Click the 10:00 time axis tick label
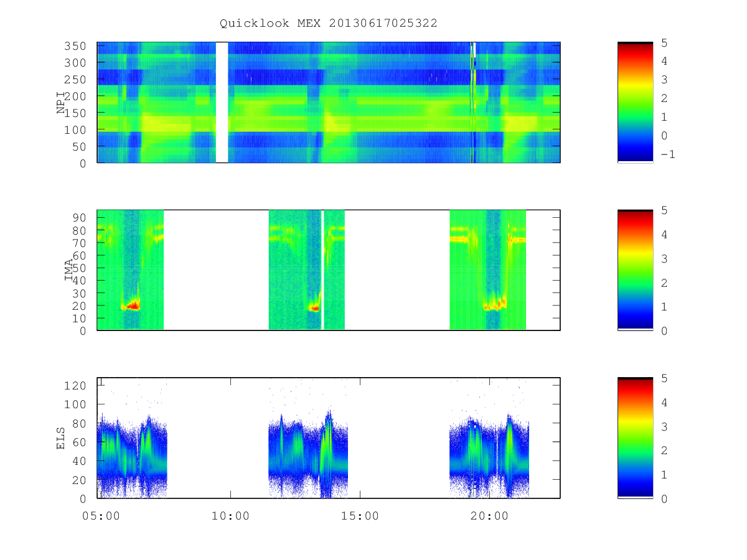 point(231,516)
